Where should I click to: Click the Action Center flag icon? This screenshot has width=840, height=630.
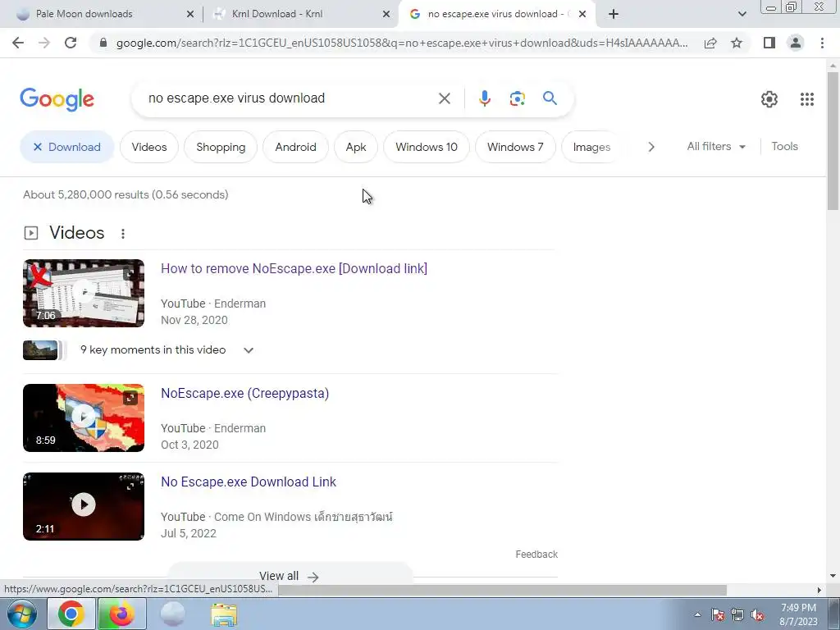click(717, 615)
